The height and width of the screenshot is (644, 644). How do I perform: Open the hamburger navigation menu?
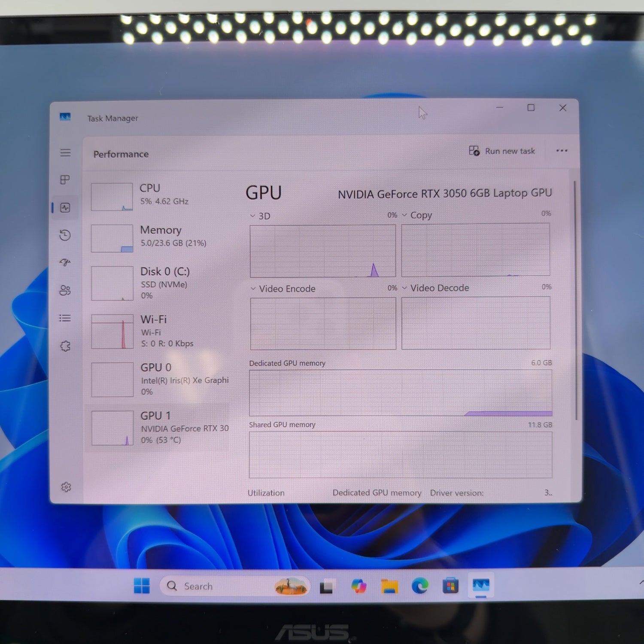pos(65,153)
